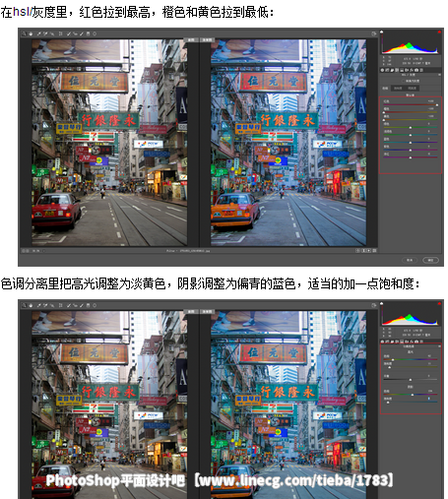448x499 pixels.
Task: Open Split Toning panel tab in upper window
Action: coord(402,70)
